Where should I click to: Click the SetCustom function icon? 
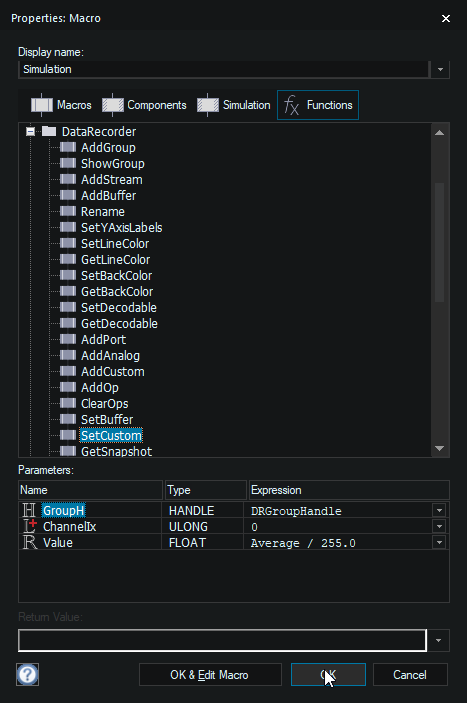[68, 435]
